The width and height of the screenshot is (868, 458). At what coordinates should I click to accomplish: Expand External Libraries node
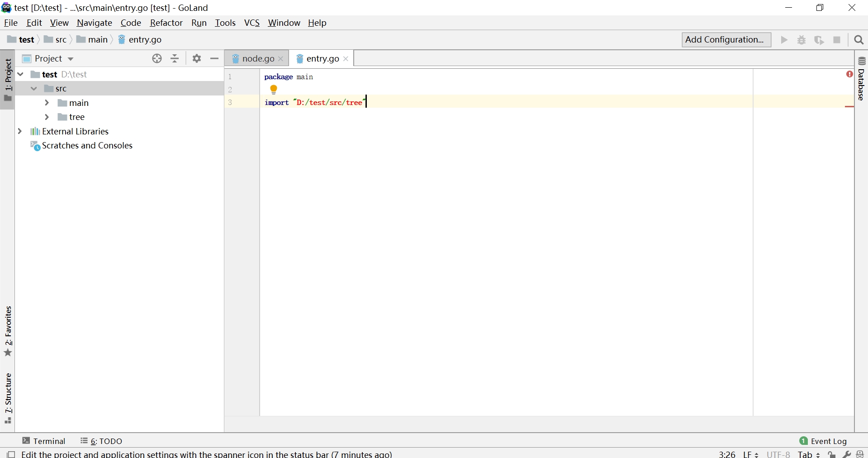tap(20, 131)
